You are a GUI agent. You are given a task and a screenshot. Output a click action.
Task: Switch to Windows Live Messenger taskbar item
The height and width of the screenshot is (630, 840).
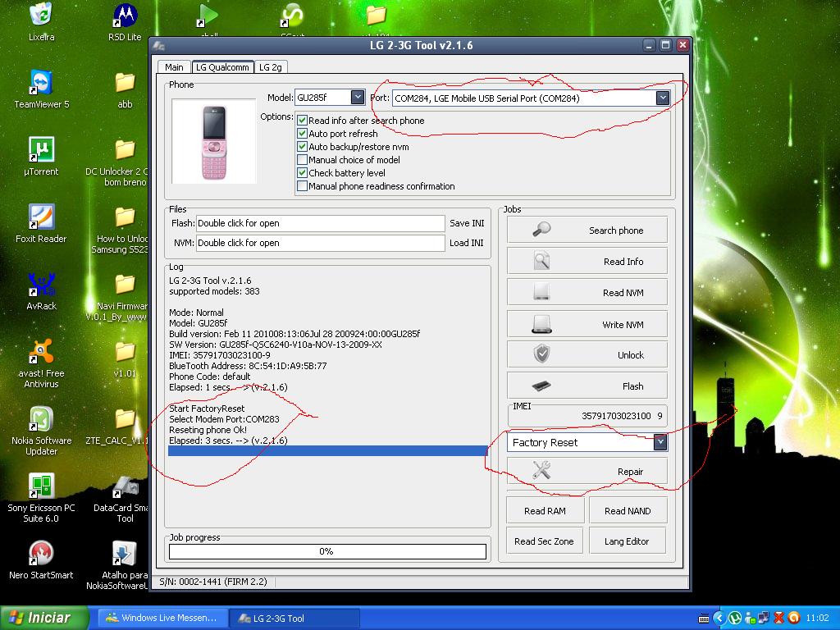164,618
